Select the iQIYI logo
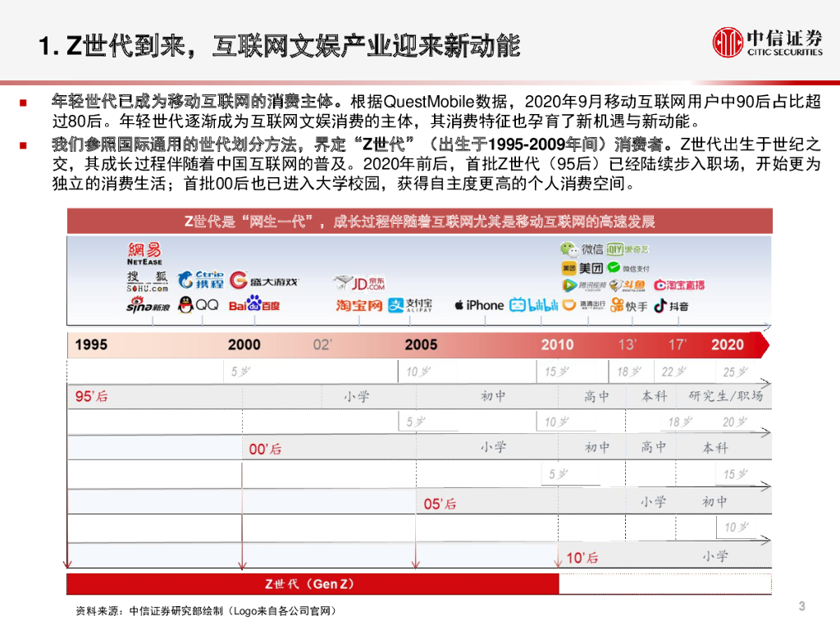 pyautogui.click(x=628, y=249)
